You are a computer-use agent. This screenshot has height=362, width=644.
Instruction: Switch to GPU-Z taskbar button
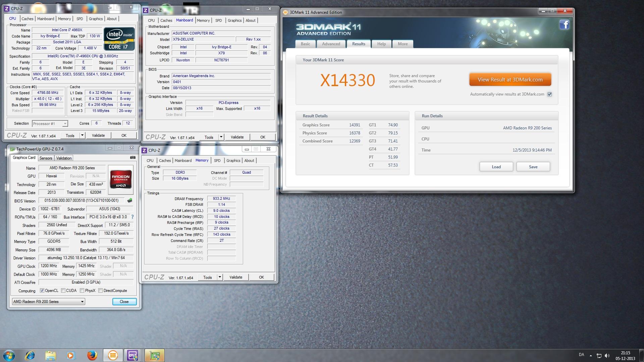[x=154, y=355]
